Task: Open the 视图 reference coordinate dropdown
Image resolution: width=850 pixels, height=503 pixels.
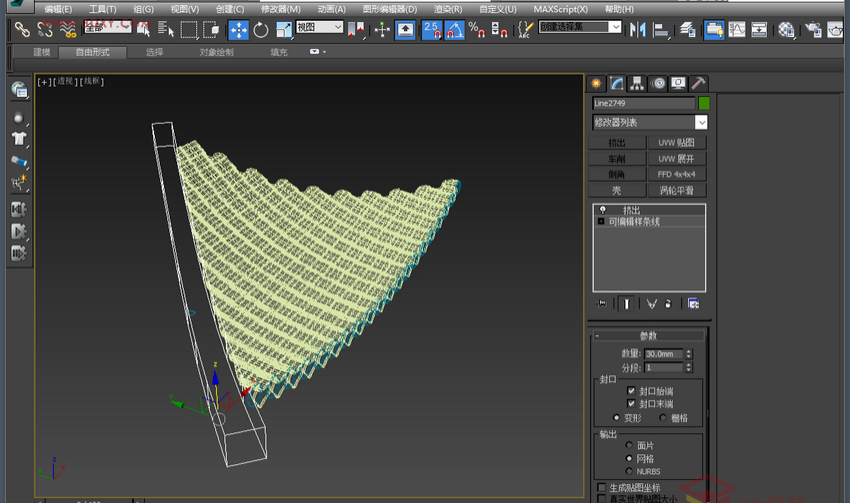Action: click(x=320, y=27)
